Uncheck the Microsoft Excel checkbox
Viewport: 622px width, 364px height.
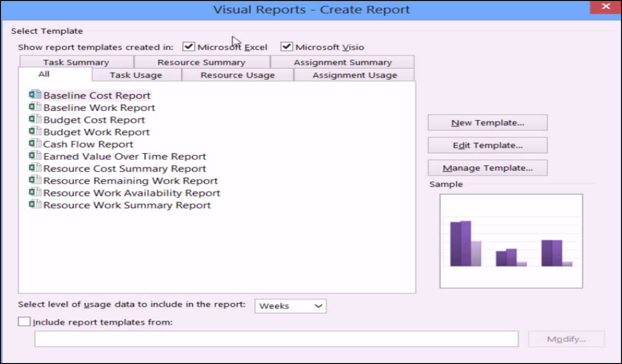(189, 47)
